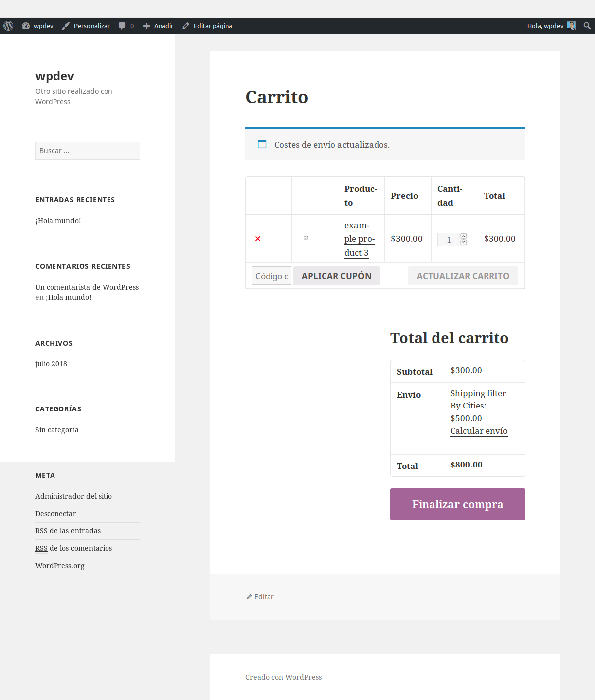Open the admin bar search magnifier
Image resolution: width=595 pixels, height=700 pixels.
click(x=587, y=26)
